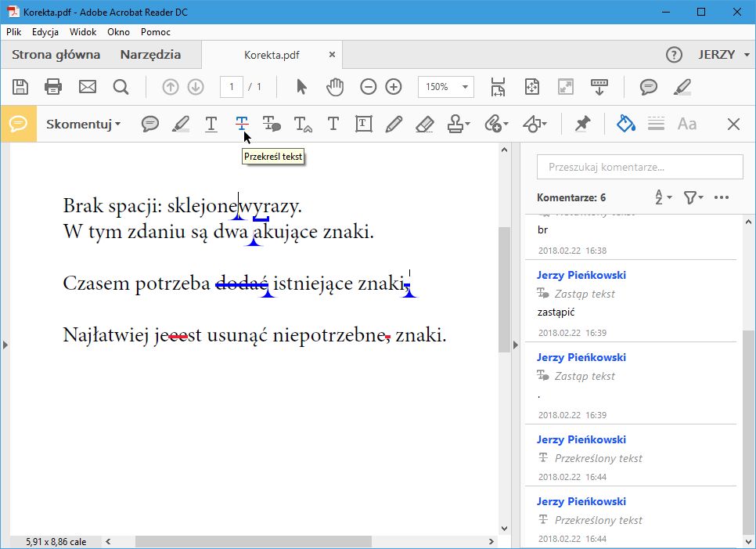This screenshot has width=756, height=549.
Task: Print the document with the printer icon
Action: pyautogui.click(x=53, y=87)
